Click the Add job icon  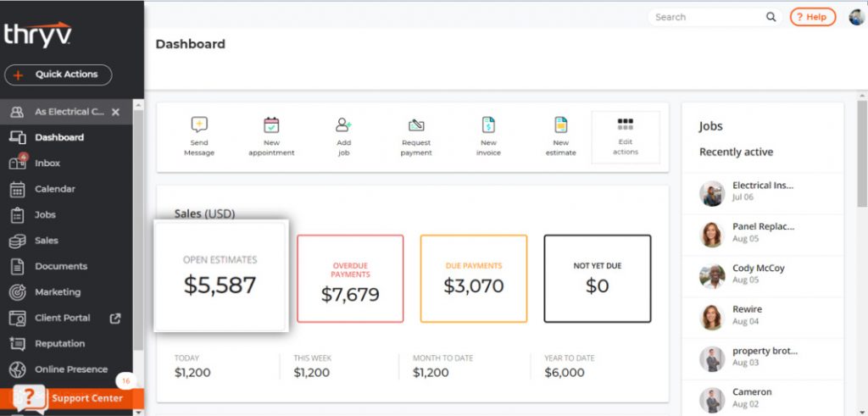click(x=343, y=125)
